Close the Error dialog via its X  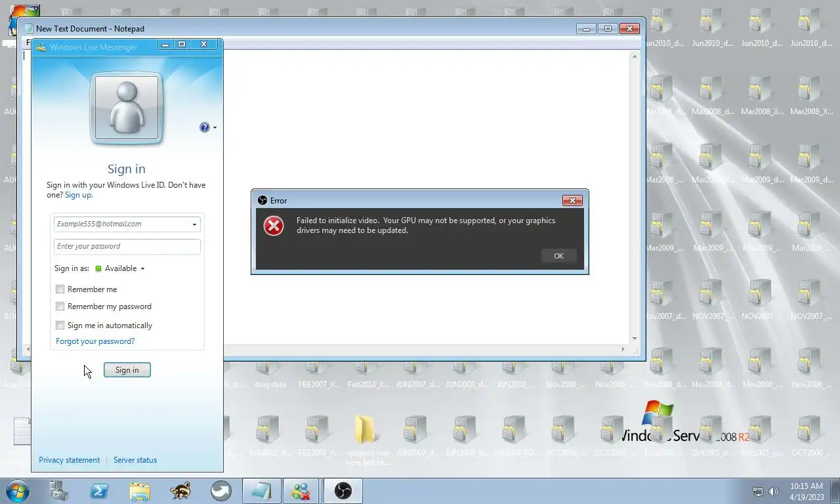(572, 200)
